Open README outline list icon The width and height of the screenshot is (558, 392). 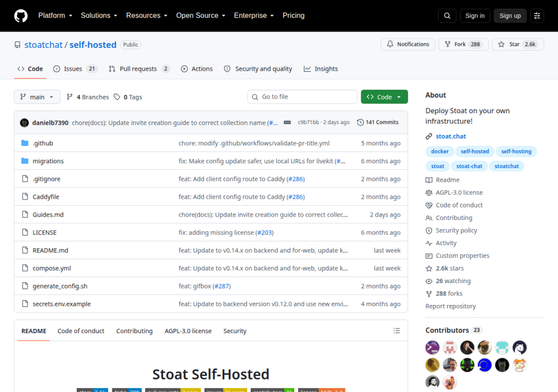coord(397,331)
